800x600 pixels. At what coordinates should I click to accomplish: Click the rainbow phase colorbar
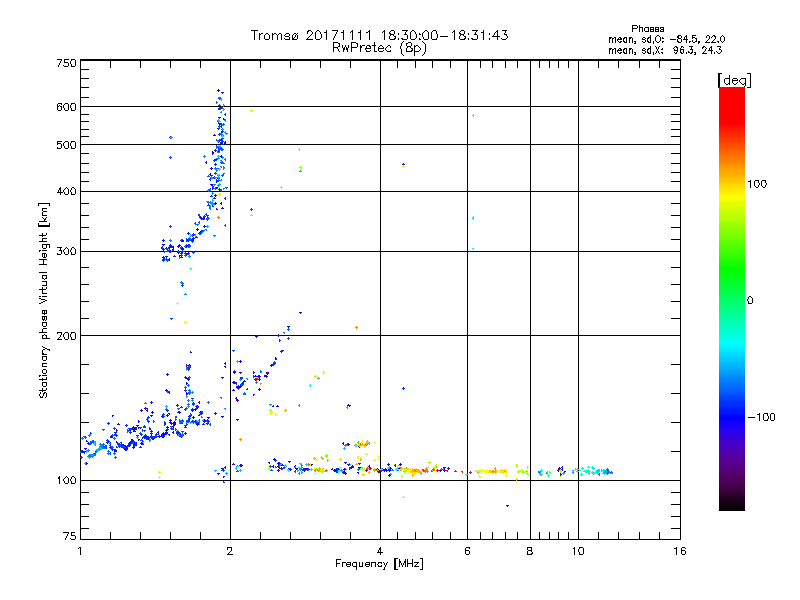[x=732, y=299]
